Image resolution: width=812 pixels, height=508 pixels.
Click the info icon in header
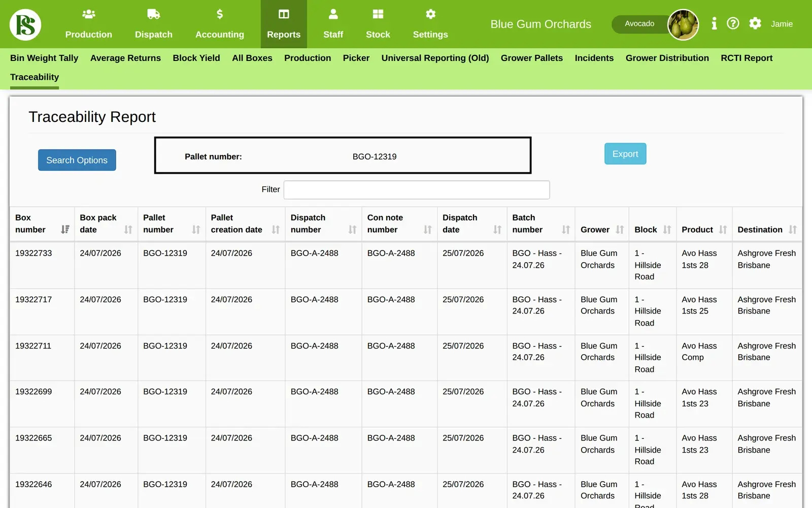click(714, 23)
